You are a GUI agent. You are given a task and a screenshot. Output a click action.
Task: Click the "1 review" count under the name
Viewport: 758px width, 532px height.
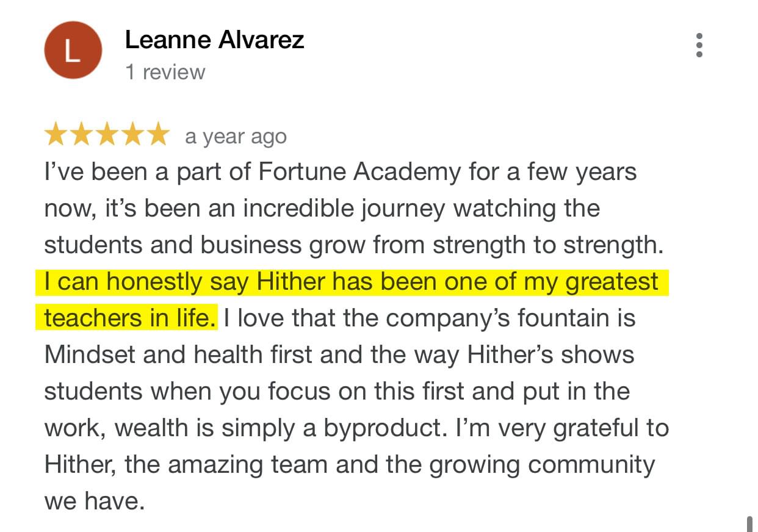(x=165, y=72)
